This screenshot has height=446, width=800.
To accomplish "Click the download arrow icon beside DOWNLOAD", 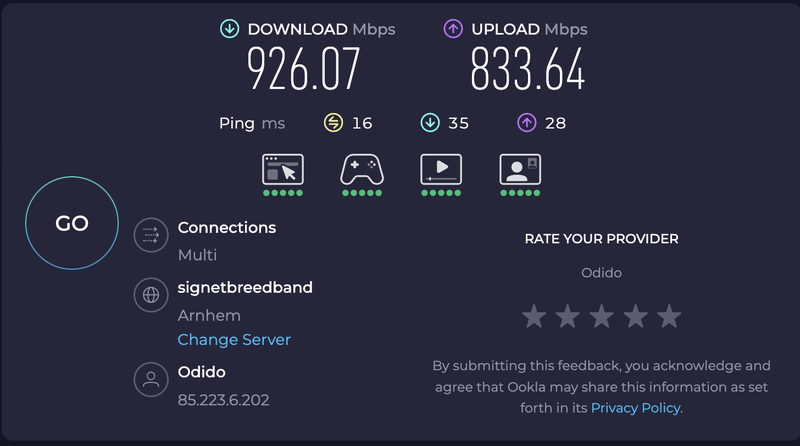I will [x=230, y=29].
